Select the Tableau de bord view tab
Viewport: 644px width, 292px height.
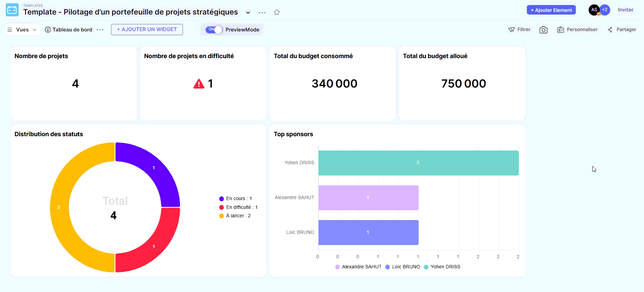click(69, 30)
